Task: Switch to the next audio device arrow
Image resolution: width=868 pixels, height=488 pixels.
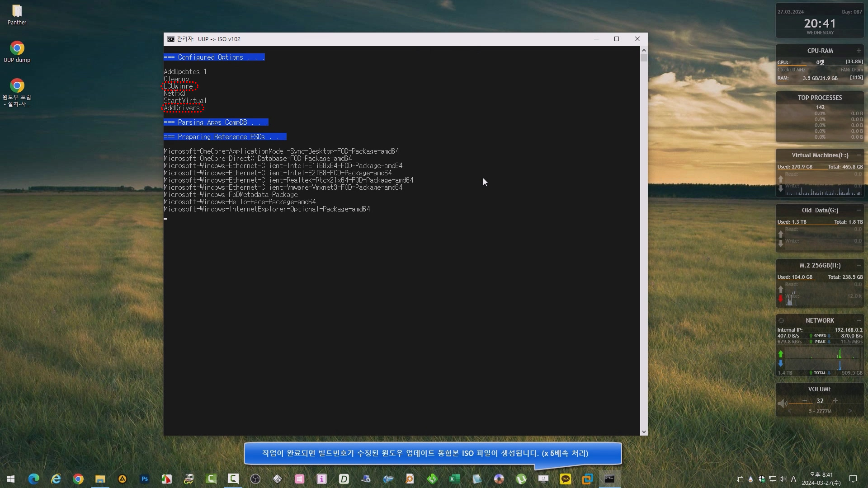Action: click(x=850, y=411)
